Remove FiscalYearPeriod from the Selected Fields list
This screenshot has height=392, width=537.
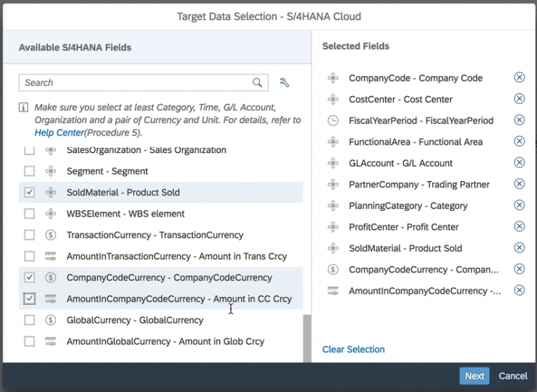(520, 120)
